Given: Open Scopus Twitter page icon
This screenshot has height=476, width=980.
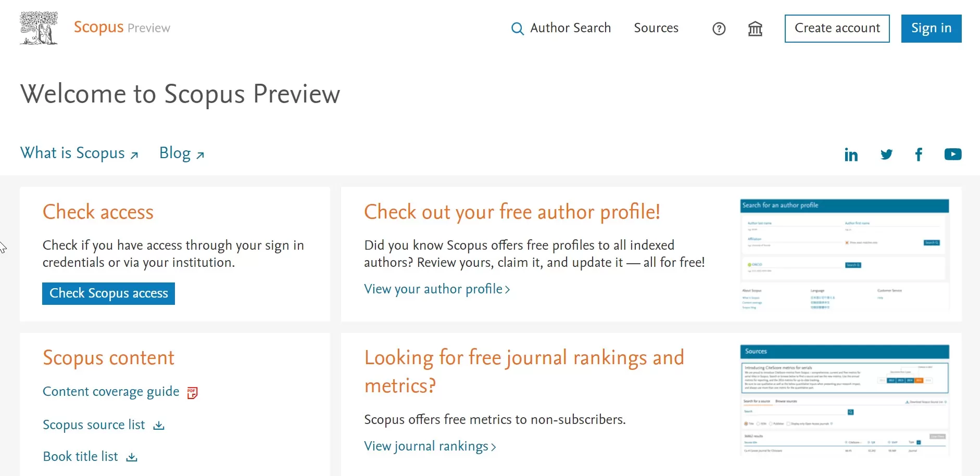Looking at the screenshot, I should coord(886,155).
